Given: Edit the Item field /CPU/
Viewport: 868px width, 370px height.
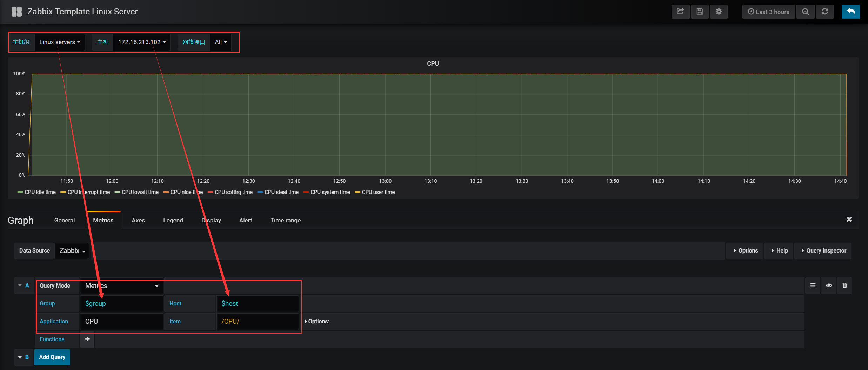Looking at the screenshot, I should (x=258, y=322).
